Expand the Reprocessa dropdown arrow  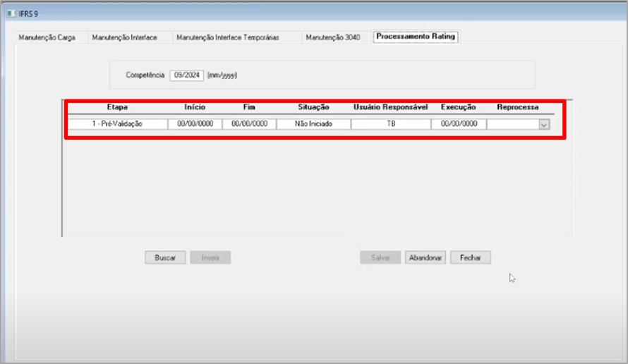coord(544,125)
